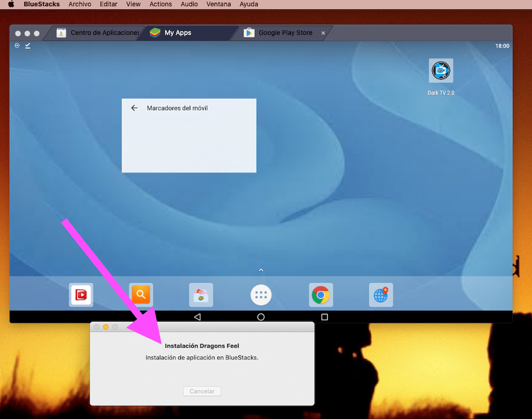
Task: Launch Chrome from the dock
Action: tap(321, 294)
